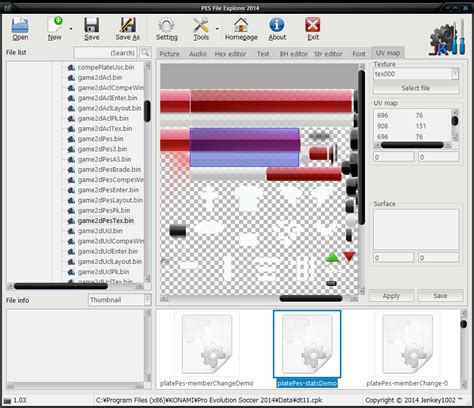Screen dimensions: 474x408
Task: Expand the New dropdown arrow
Action: 71,29
